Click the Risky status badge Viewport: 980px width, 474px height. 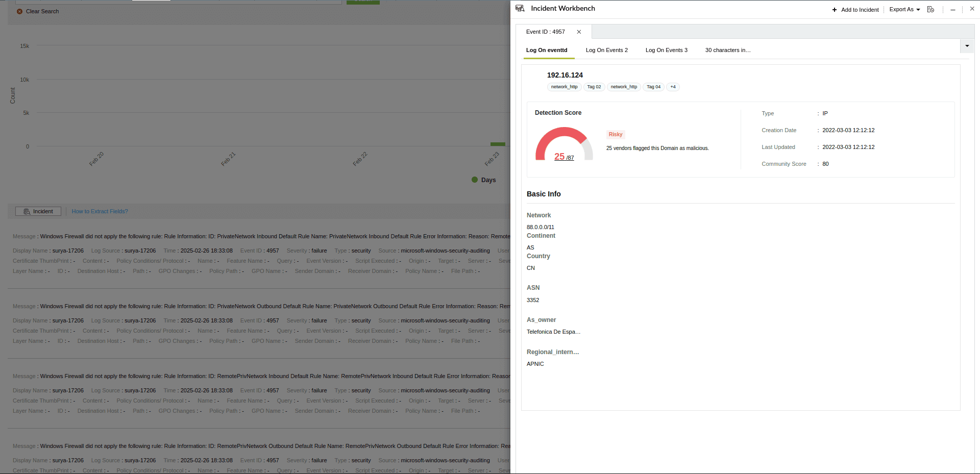616,134
